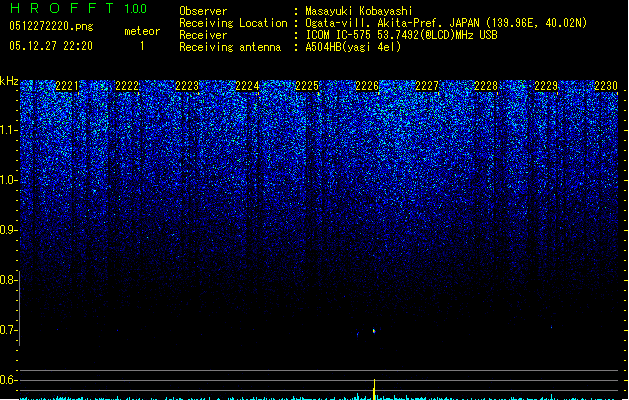Click the A504HB(yagi 4el) antenna text

(353, 47)
